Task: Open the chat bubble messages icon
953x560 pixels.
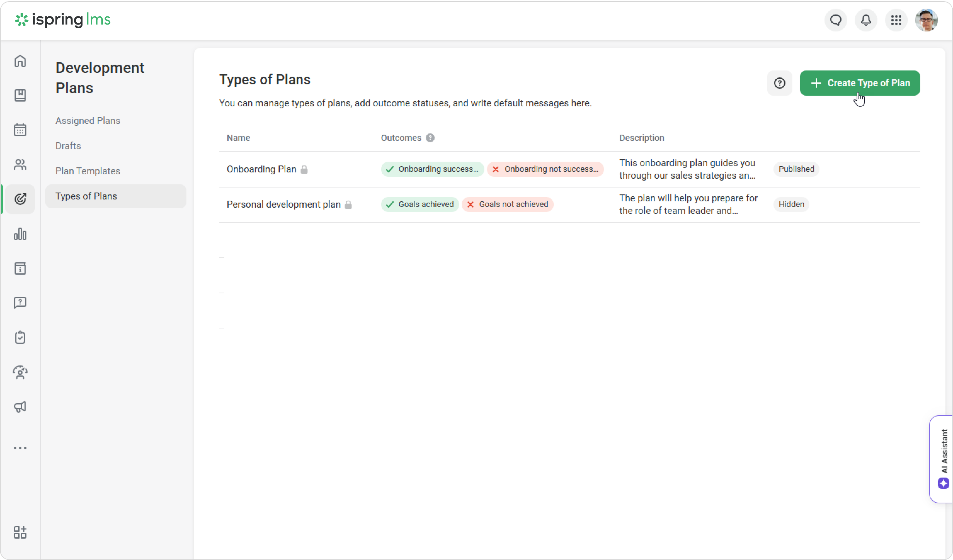Action: pyautogui.click(x=836, y=20)
